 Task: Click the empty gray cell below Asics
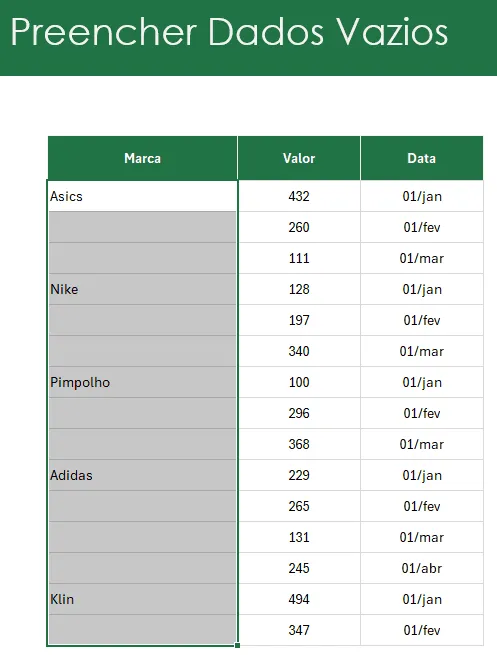pos(142,227)
